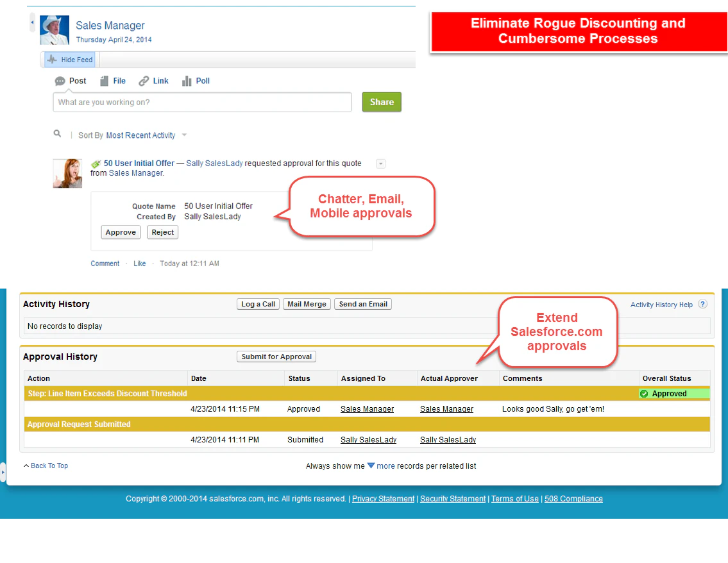This screenshot has height=563, width=728.
Task: Open Terms of Use link
Action: (x=515, y=498)
